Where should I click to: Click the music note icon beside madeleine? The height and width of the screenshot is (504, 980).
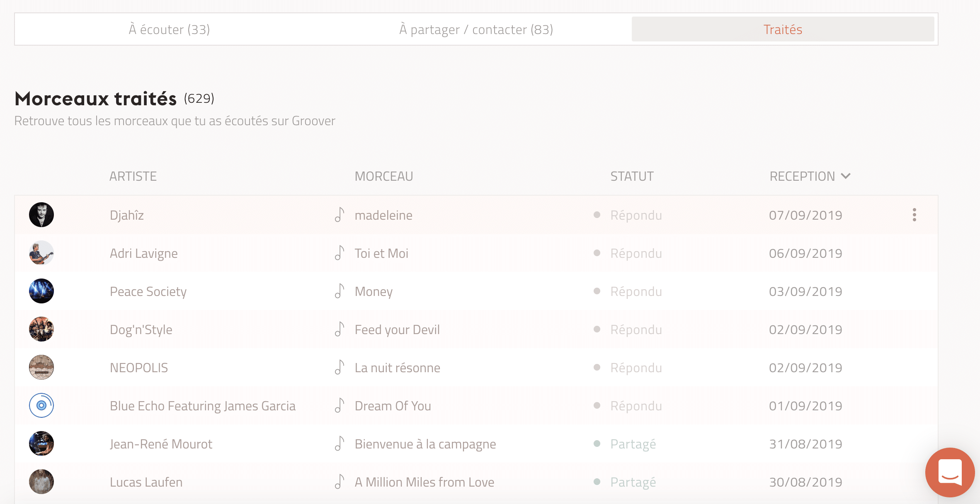(340, 215)
